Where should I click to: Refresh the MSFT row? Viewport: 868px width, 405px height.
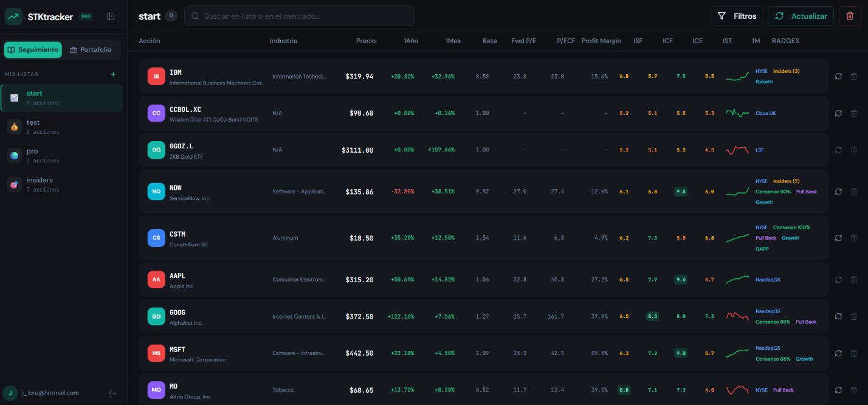point(838,353)
